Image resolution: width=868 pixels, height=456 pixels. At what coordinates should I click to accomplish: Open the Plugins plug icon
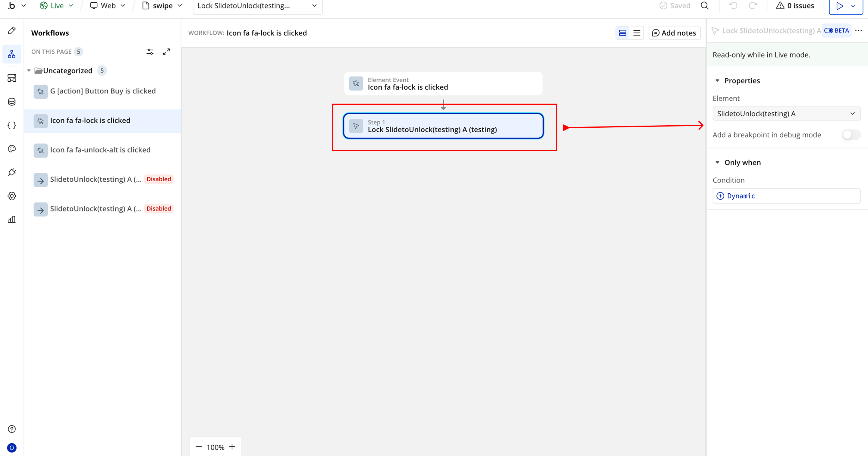(x=12, y=173)
